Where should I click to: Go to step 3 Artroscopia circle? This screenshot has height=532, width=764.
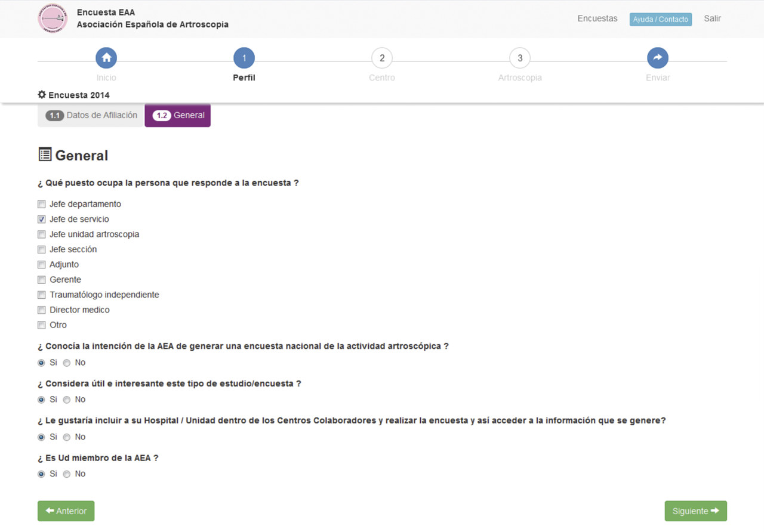[520, 58]
